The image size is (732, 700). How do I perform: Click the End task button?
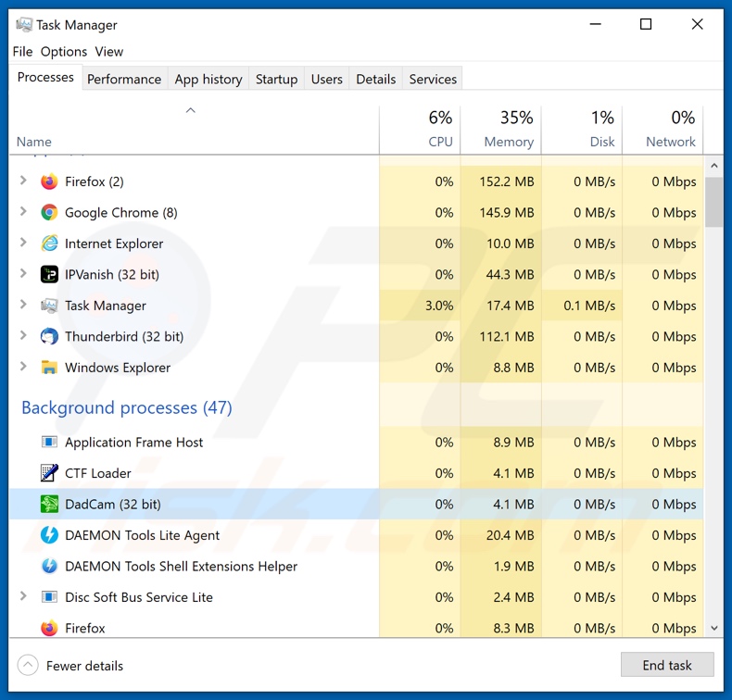pyautogui.click(x=667, y=665)
